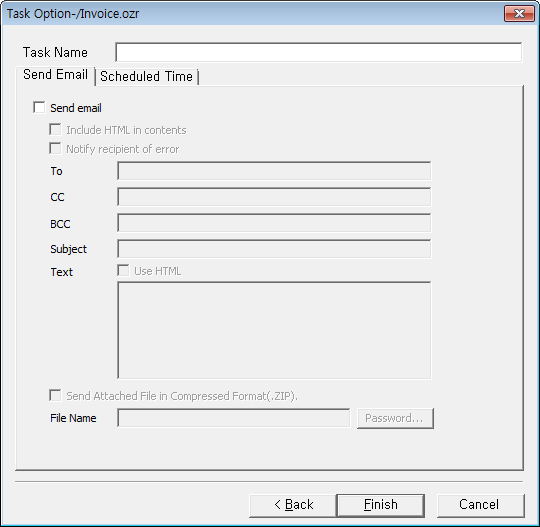Click the File Name input box

click(x=233, y=418)
